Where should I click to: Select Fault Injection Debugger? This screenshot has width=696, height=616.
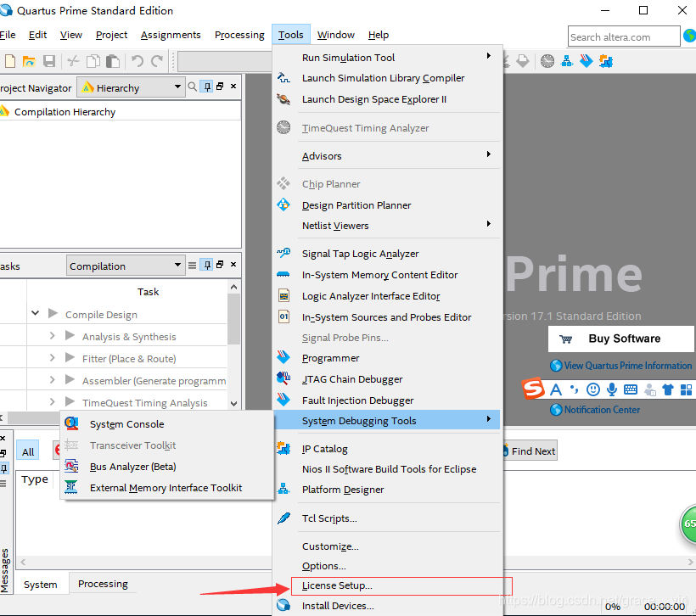387,400
